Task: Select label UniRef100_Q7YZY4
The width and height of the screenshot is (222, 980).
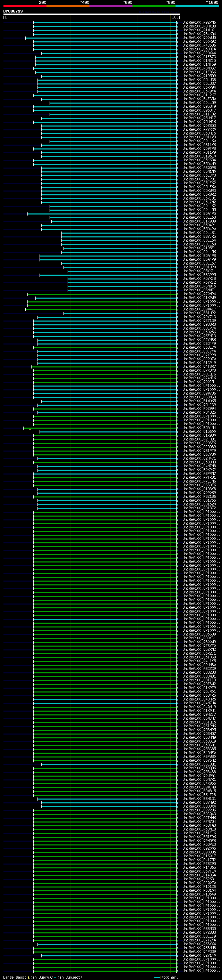Action: (x=199, y=940)
